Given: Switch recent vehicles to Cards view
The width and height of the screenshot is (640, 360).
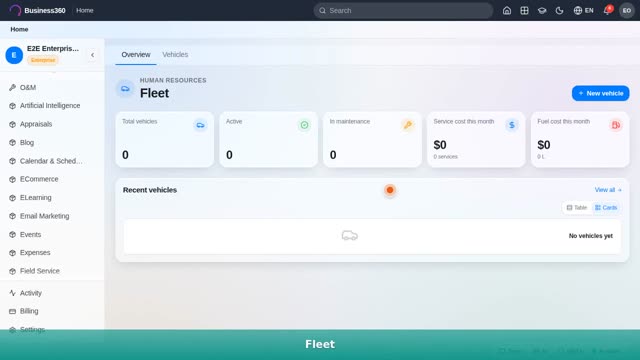Looking at the screenshot, I should tap(606, 208).
